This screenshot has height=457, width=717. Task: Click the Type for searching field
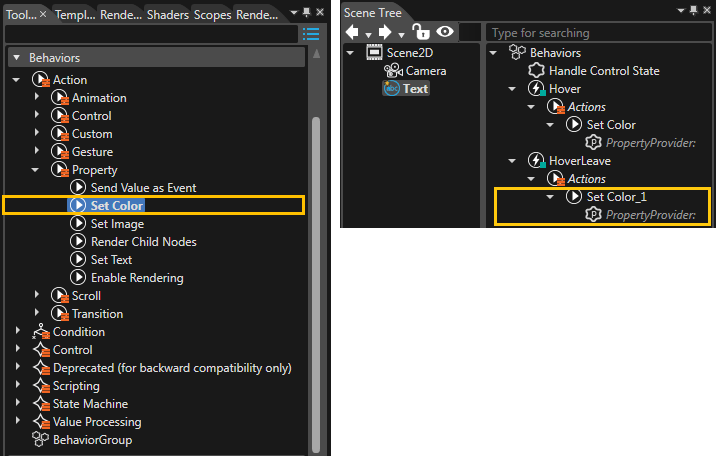tap(599, 33)
